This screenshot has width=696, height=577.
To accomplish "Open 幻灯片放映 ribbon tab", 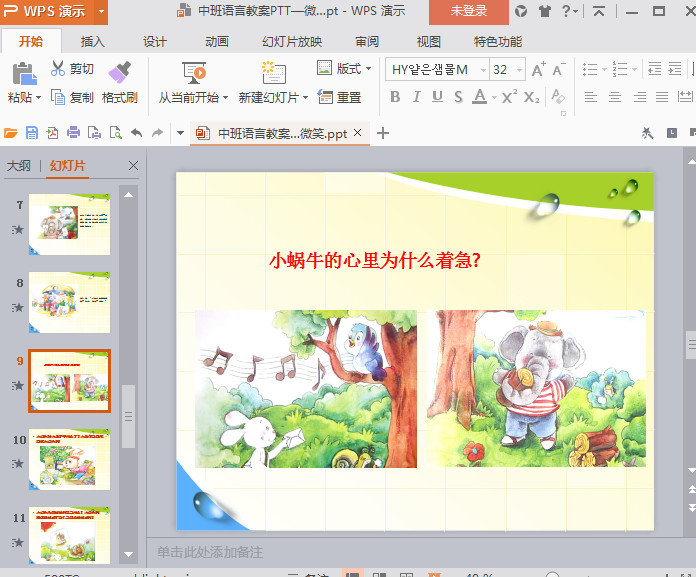I will tap(292, 42).
